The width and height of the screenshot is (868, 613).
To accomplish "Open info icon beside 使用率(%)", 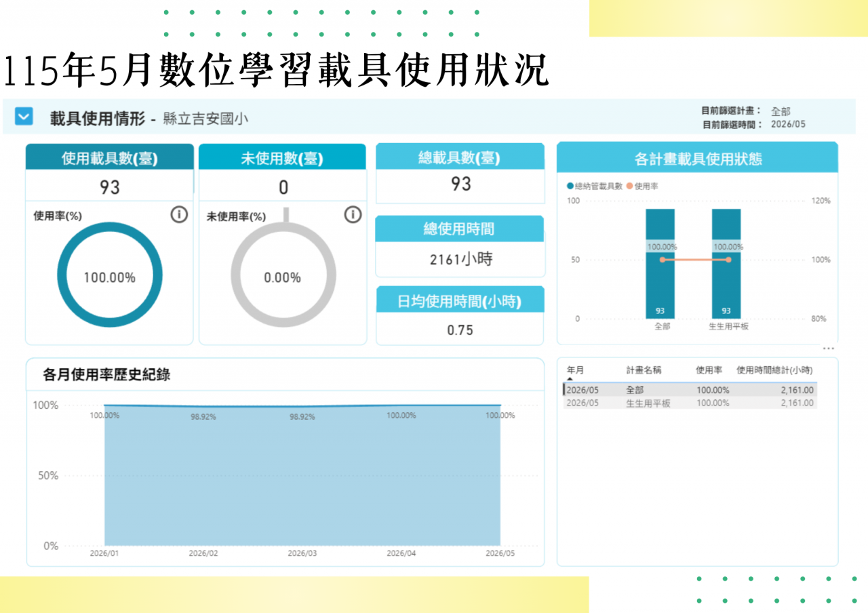I will click(178, 215).
